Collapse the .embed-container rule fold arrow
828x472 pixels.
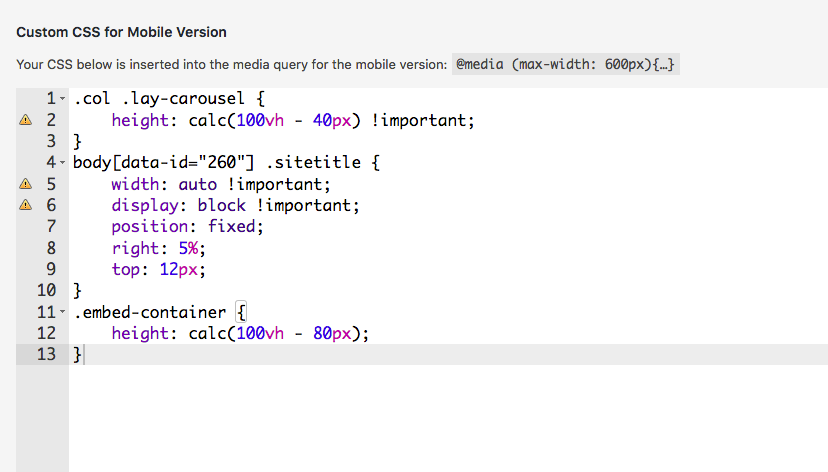63,312
